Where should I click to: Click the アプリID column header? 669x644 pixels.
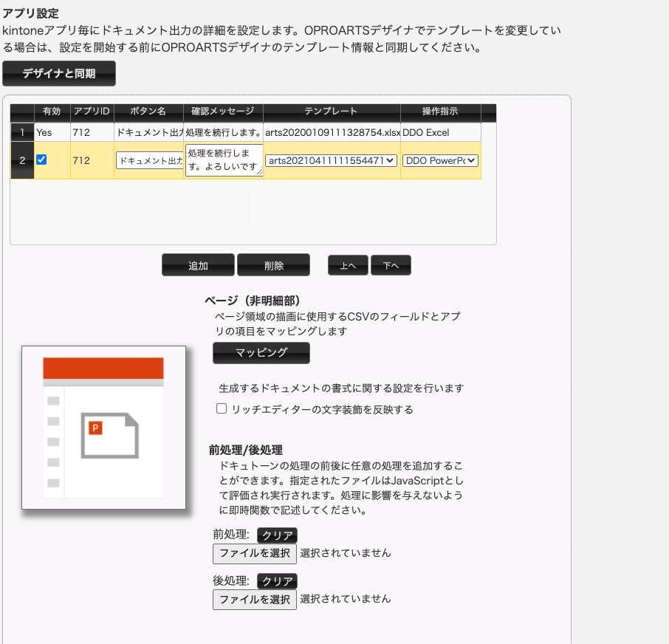(92, 112)
